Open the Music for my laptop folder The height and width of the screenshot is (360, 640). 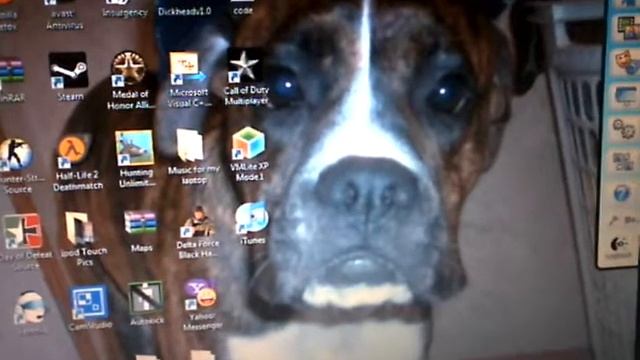click(x=190, y=146)
